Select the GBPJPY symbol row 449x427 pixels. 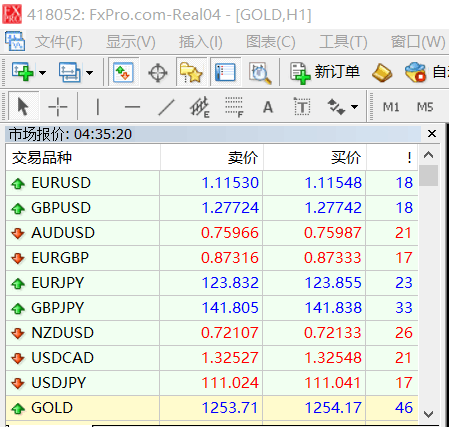tap(212, 308)
